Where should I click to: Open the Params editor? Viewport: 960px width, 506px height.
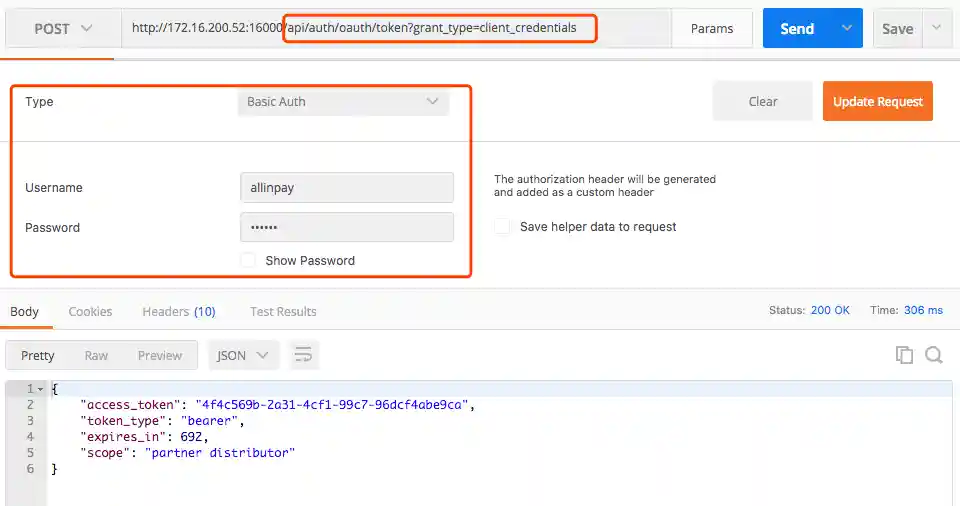point(711,29)
